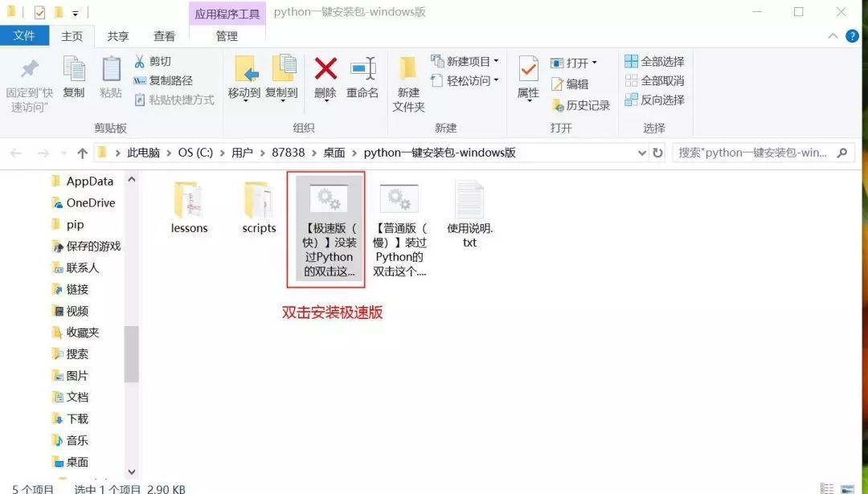Click the blue Help question mark
The height and width of the screenshot is (494, 868).
coord(853,36)
